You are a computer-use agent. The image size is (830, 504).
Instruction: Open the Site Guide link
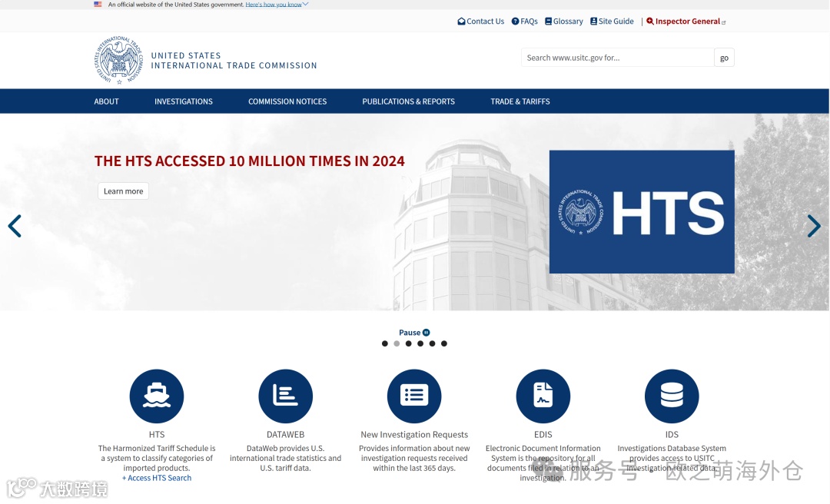pos(612,22)
